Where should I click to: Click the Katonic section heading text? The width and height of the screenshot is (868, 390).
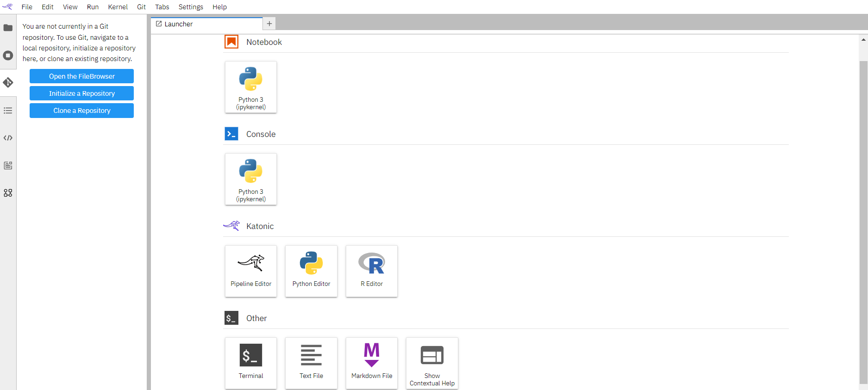click(260, 226)
